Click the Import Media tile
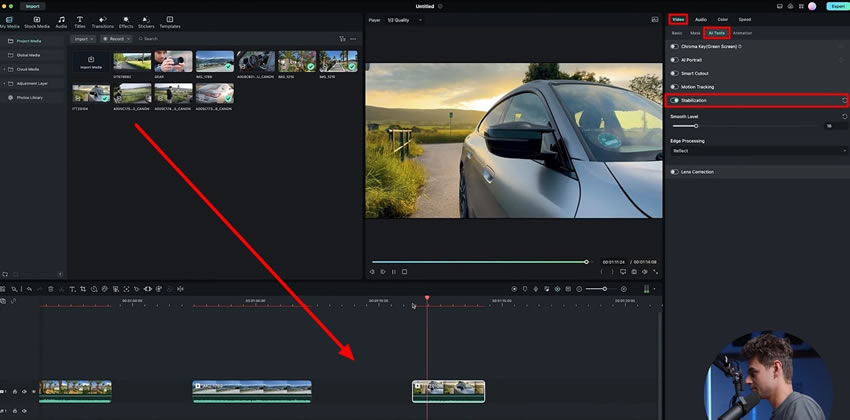 (x=91, y=61)
